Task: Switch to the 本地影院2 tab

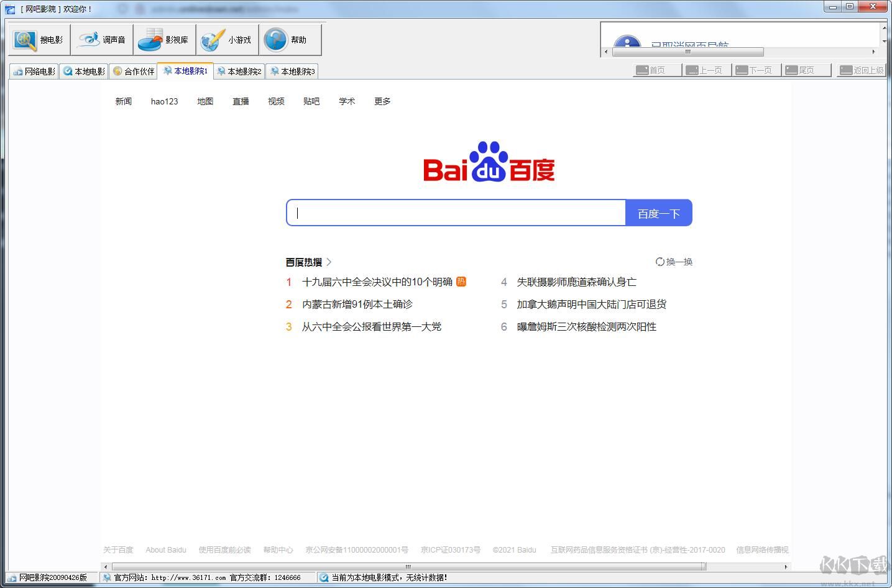Action: tap(239, 71)
